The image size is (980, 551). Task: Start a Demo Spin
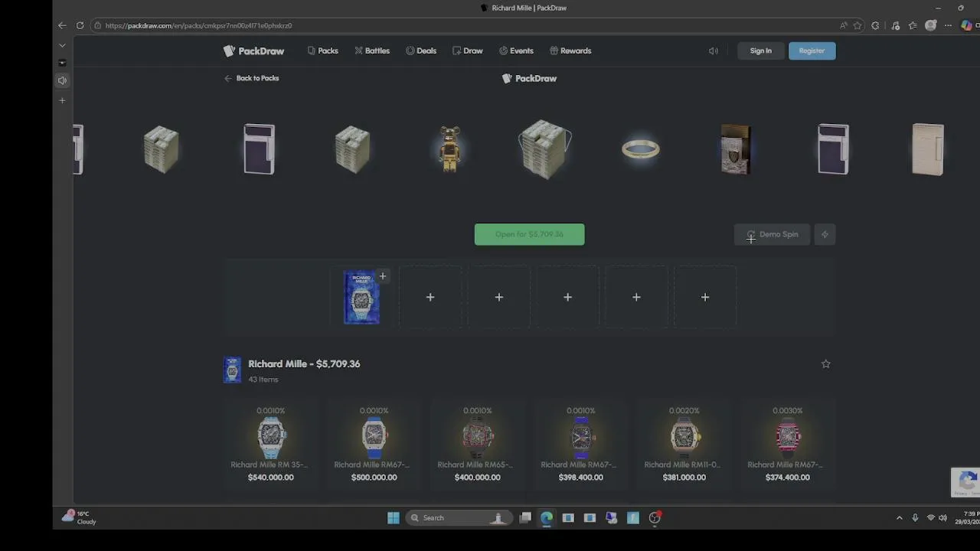click(773, 234)
